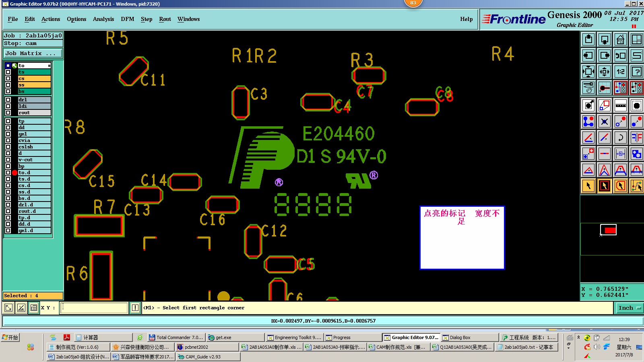Click the Job Matrix button
Screen dimensions: 644x362
33,53
